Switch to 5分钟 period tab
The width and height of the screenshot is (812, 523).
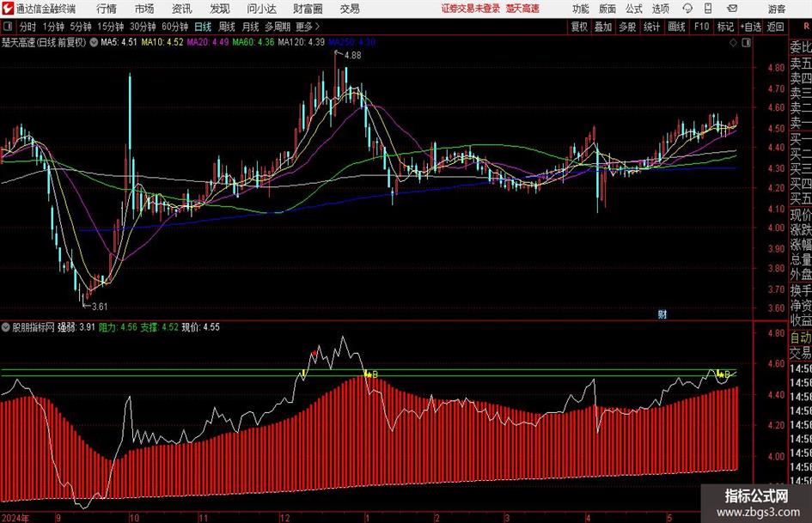point(80,27)
